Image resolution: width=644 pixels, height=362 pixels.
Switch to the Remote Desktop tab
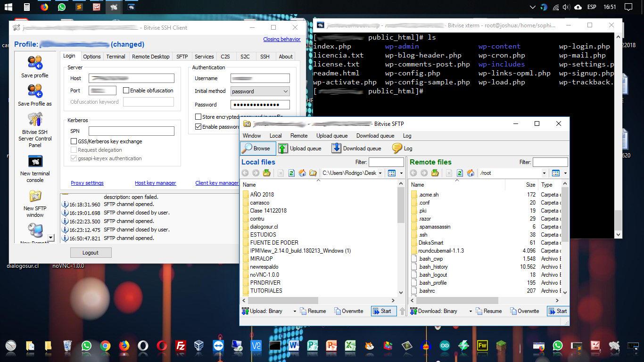tap(150, 57)
